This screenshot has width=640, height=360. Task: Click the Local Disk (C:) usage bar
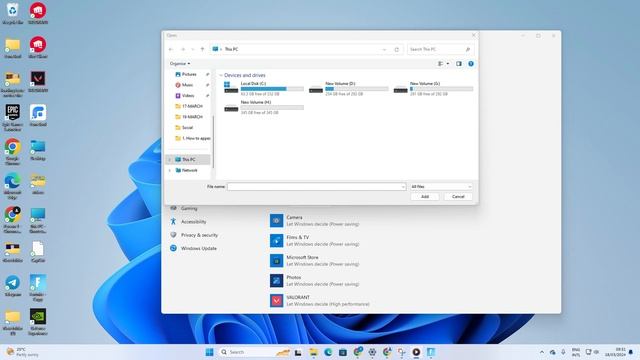pyautogui.click(x=272, y=89)
